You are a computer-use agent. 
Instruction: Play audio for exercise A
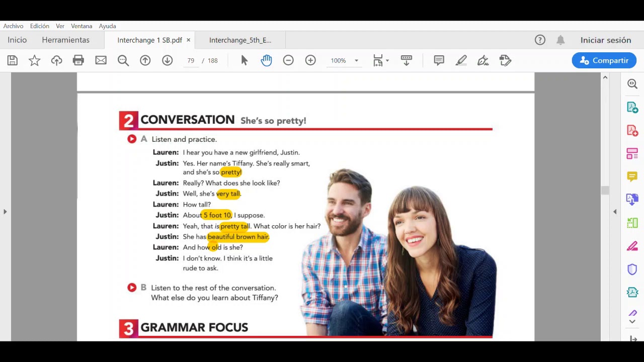point(132,139)
